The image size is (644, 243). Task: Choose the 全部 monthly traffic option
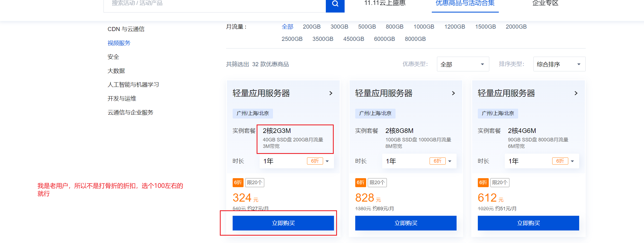pyautogui.click(x=287, y=27)
